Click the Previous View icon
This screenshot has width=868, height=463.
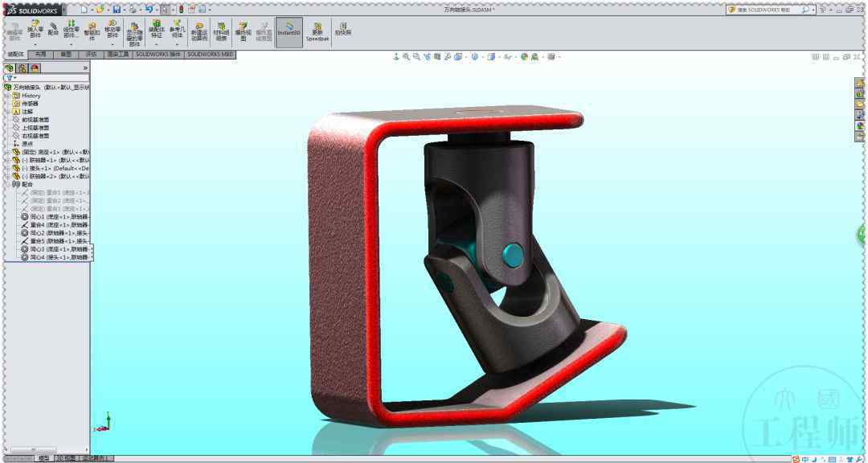click(427, 56)
